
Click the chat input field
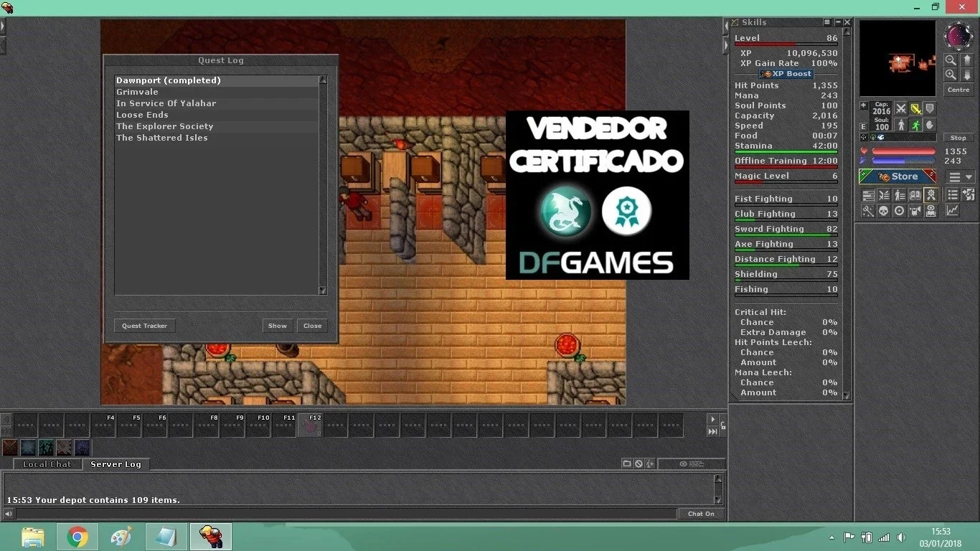tap(347, 514)
